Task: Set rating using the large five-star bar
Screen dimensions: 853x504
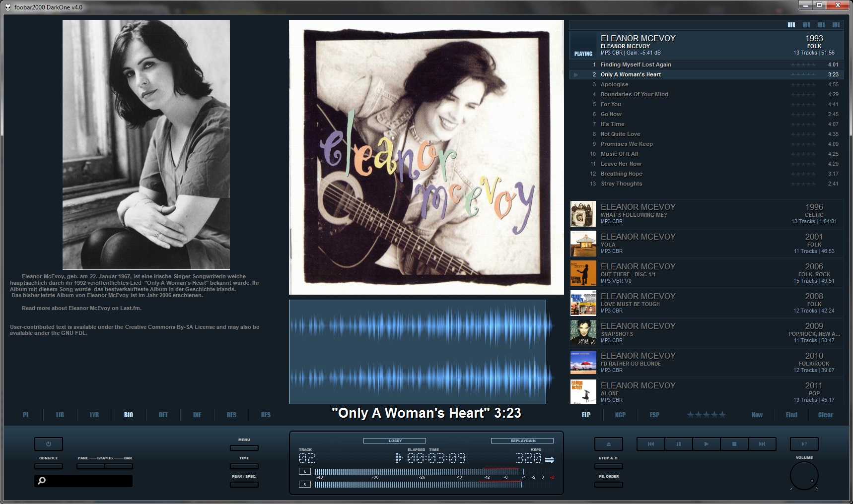Action: pyautogui.click(x=706, y=415)
